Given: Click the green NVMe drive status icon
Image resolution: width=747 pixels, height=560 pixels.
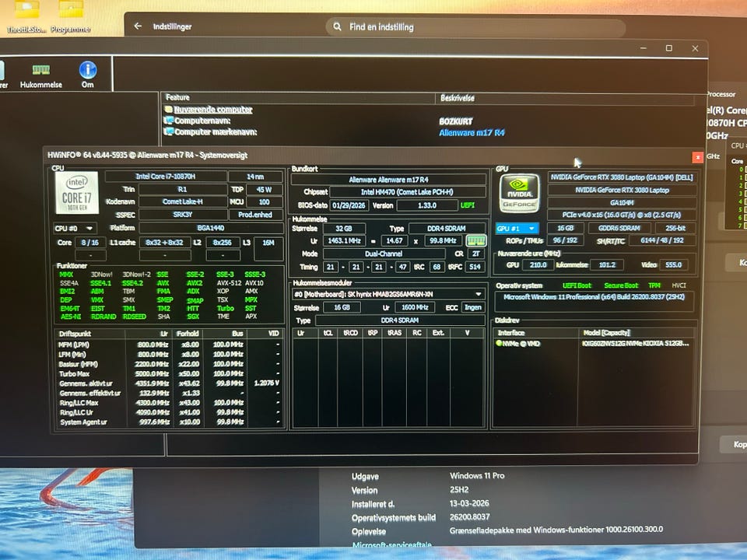Looking at the screenshot, I should click(499, 343).
